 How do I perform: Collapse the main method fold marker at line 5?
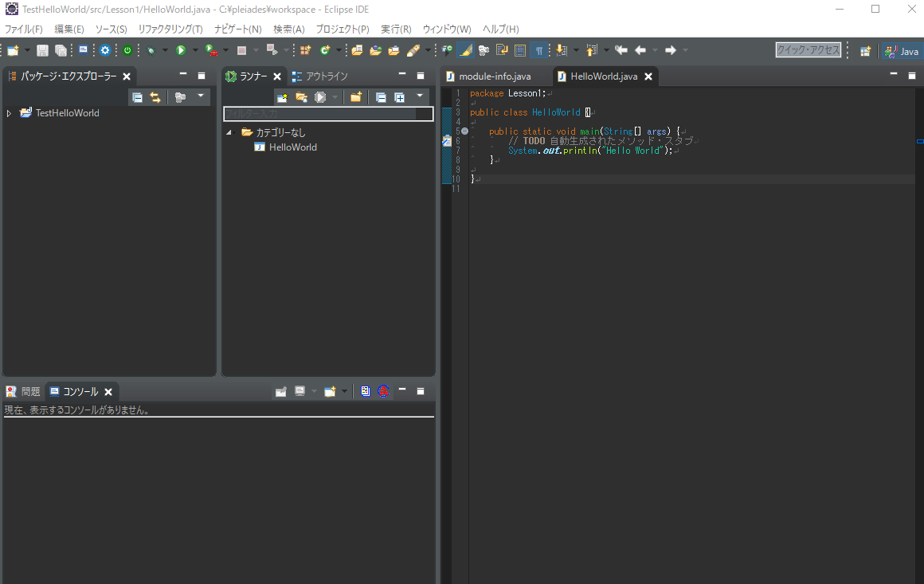(x=464, y=131)
